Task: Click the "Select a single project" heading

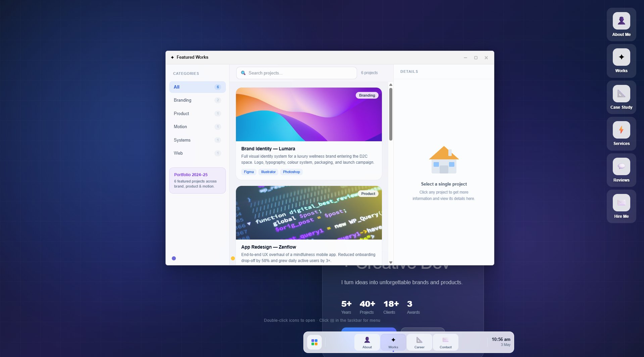Action: click(x=444, y=184)
